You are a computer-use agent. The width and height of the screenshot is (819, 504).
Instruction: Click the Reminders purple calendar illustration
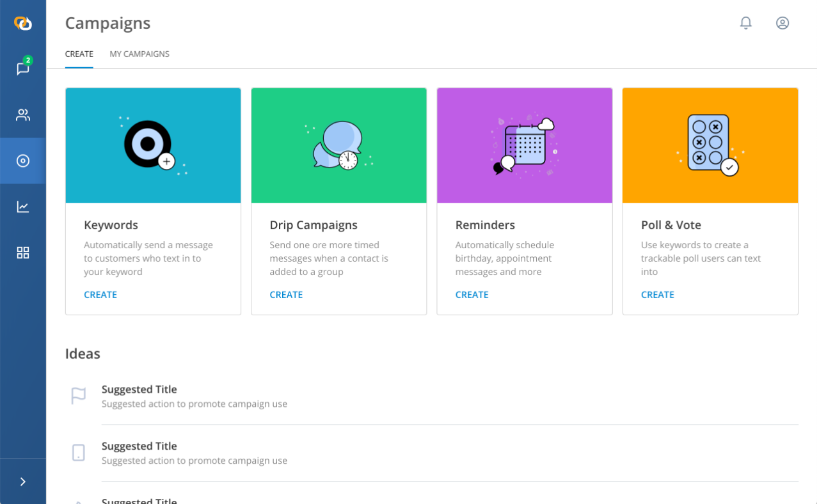[x=524, y=146]
